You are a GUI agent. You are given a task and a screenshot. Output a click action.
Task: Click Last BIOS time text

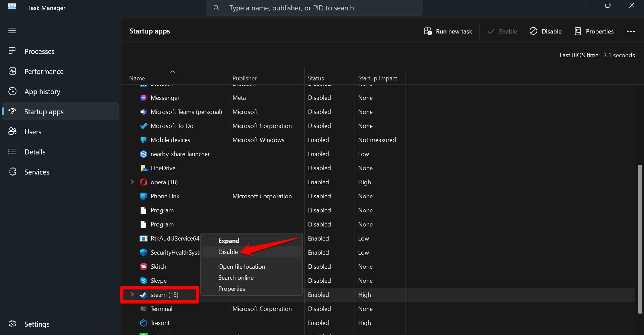pos(597,55)
